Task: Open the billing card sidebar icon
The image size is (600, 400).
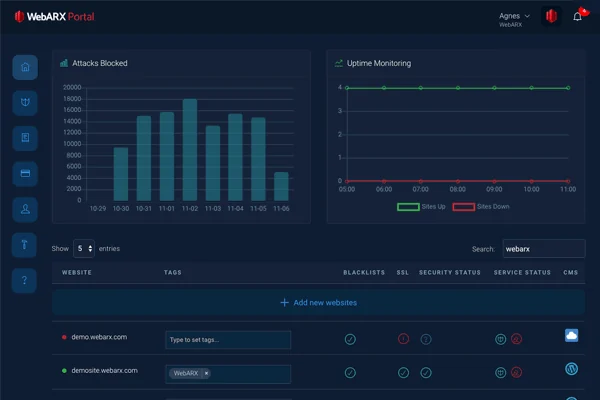Action: click(25, 173)
